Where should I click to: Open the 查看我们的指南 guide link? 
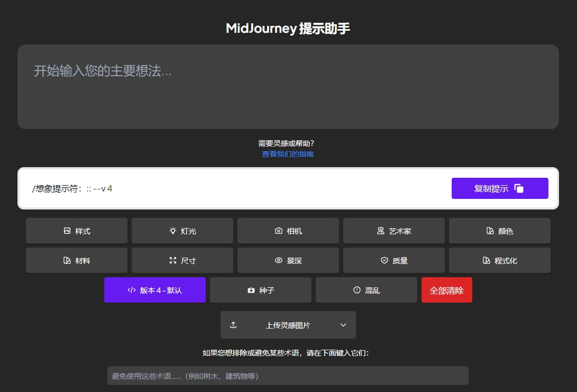[287, 154]
